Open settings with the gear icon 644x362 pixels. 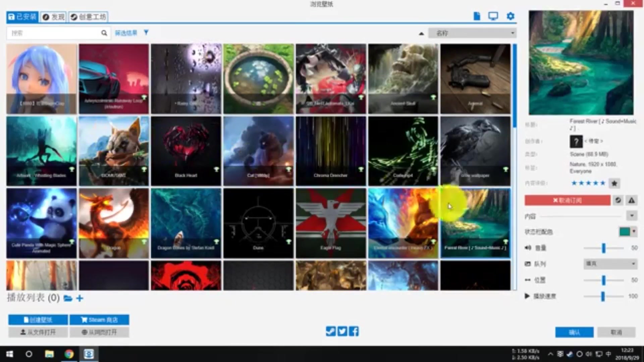pos(511,16)
